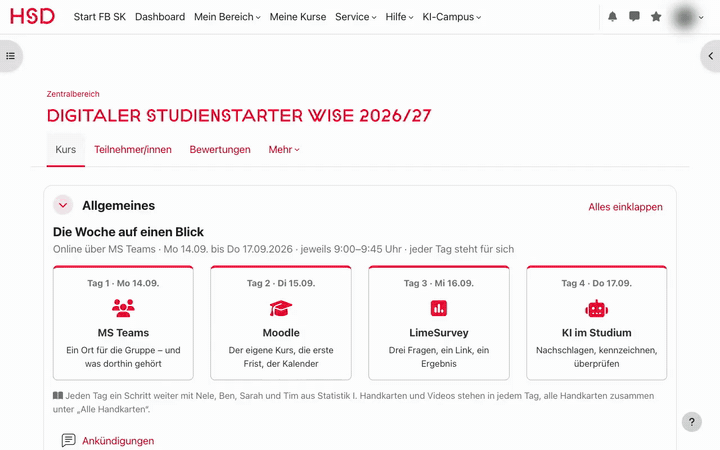Image resolution: width=720 pixels, height=450 pixels.
Task: Open the user menu arrow
Action: click(701, 17)
